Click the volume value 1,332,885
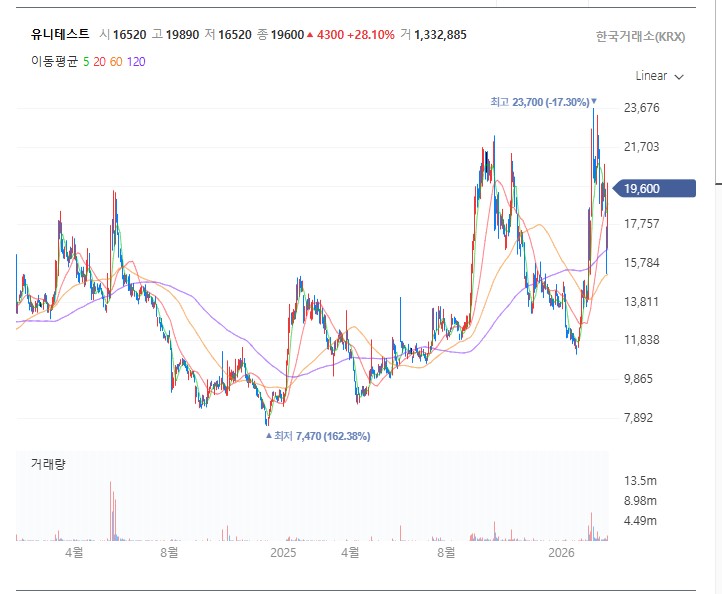This screenshot has height=594, width=722. tap(440, 35)
